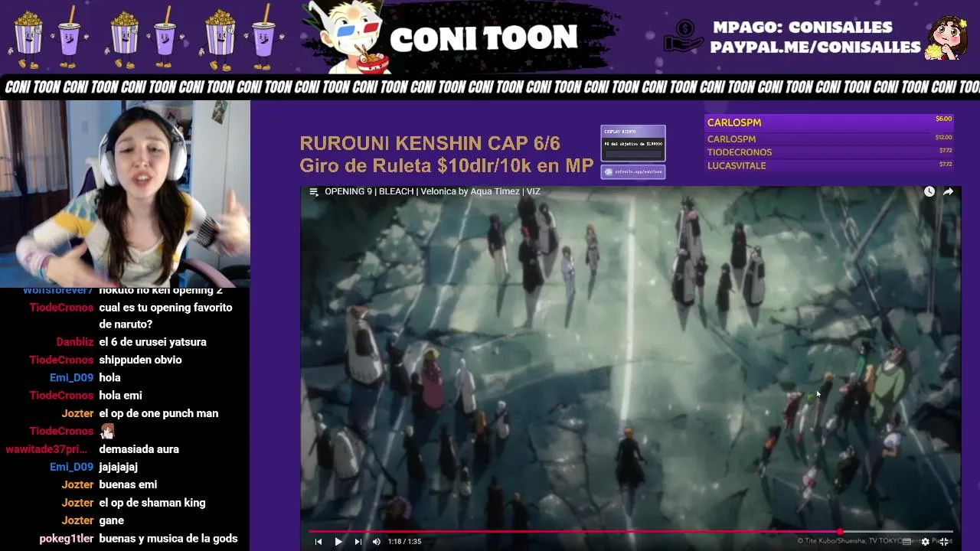Click chat message 'hola emi'
980x551 pixels.
(120, 396)
